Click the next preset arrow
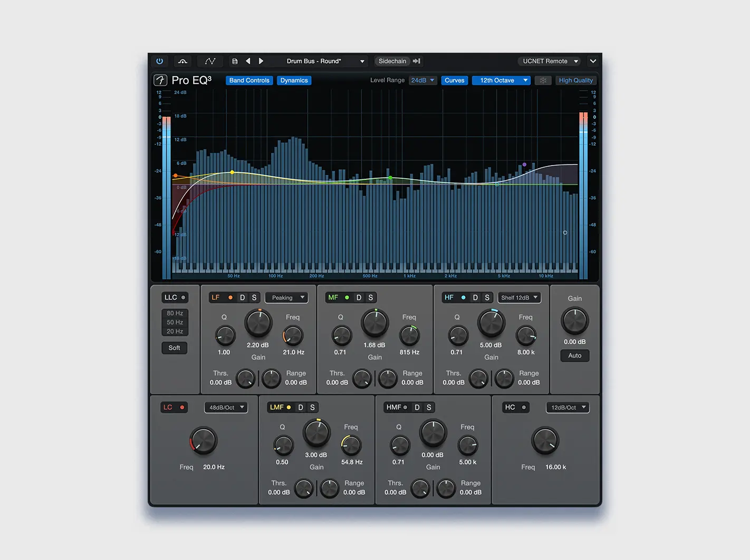 tap(261, 61)
